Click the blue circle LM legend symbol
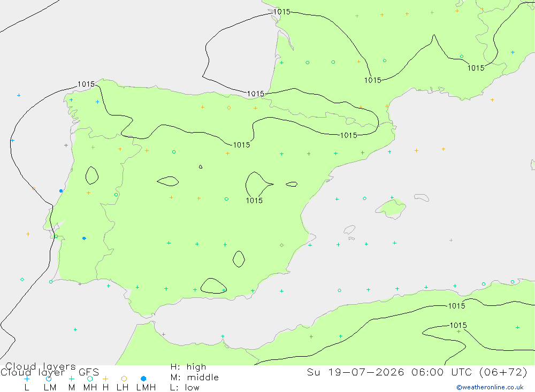The image size is (535, 392). point(49,379)
